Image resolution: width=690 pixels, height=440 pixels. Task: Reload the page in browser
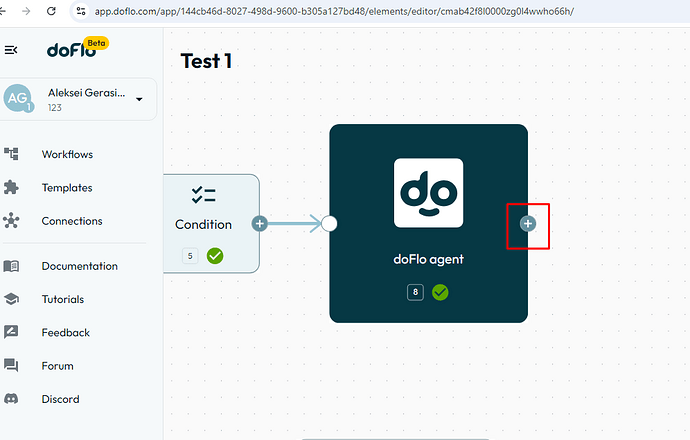[x=51, y=11]
